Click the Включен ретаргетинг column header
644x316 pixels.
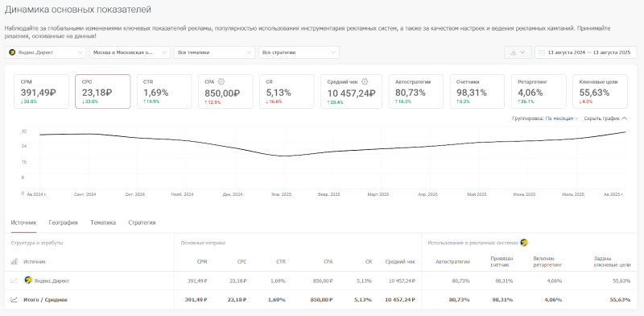[547, 261]
